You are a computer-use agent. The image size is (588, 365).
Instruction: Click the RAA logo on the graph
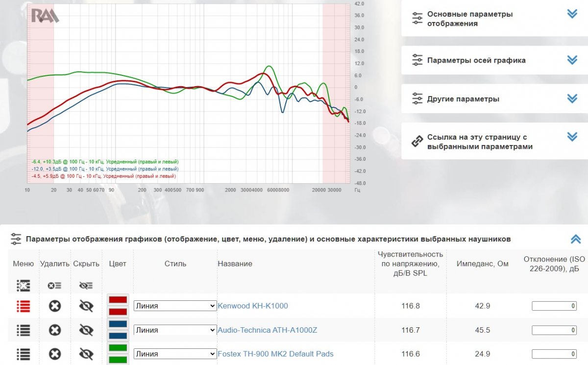45,16
